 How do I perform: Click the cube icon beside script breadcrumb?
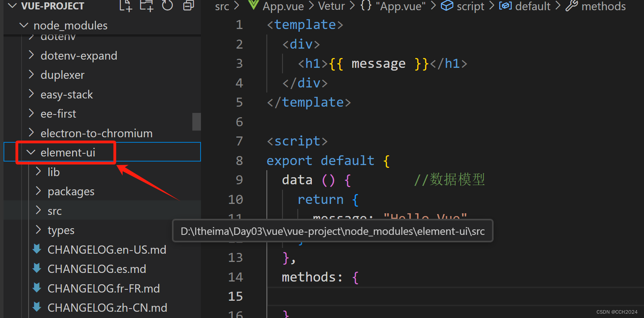(447, 5)
